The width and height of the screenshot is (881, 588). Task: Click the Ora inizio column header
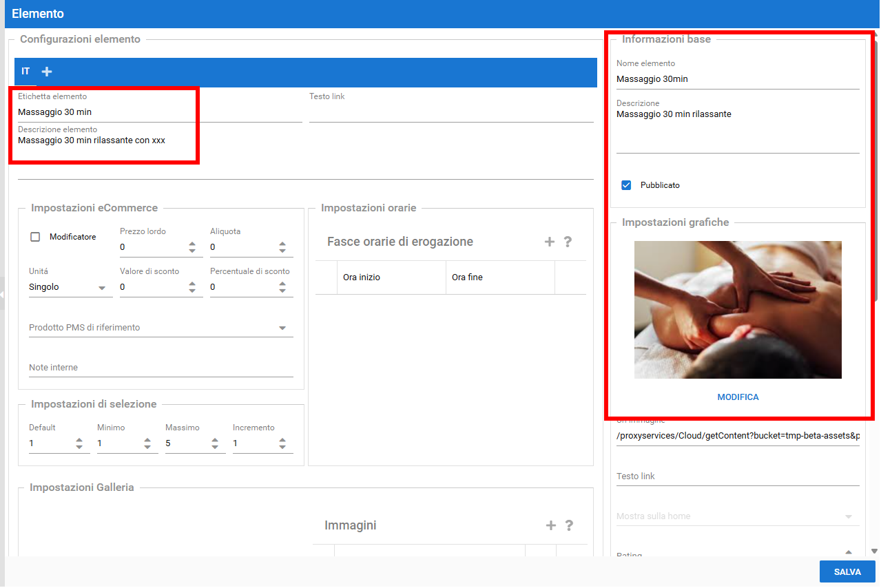[391, 277]
